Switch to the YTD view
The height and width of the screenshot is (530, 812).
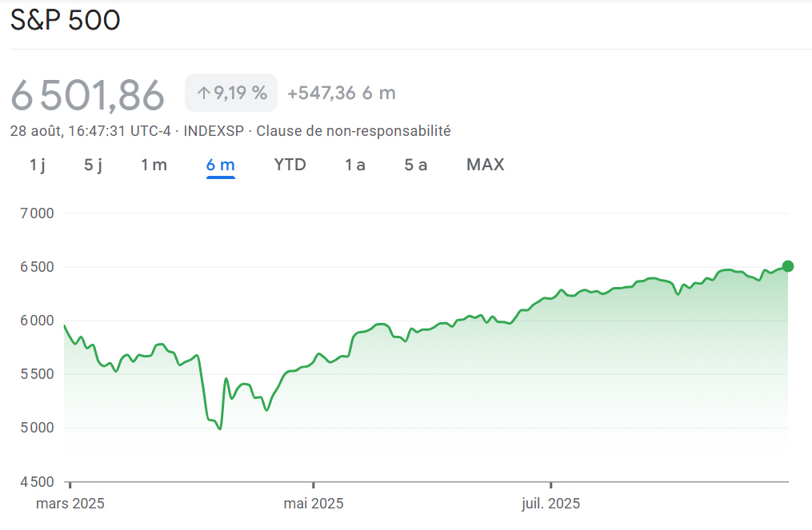[x=290, y=165]
